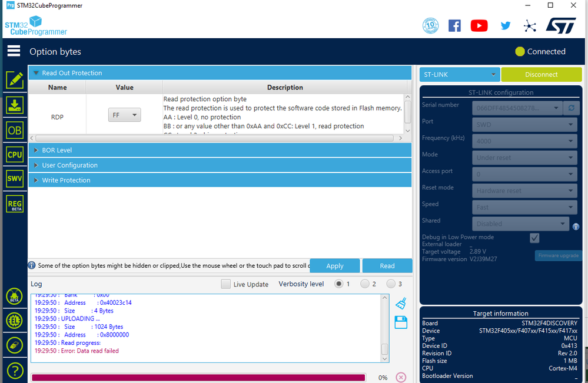Expand the BOR Level section

coord(220,150)
